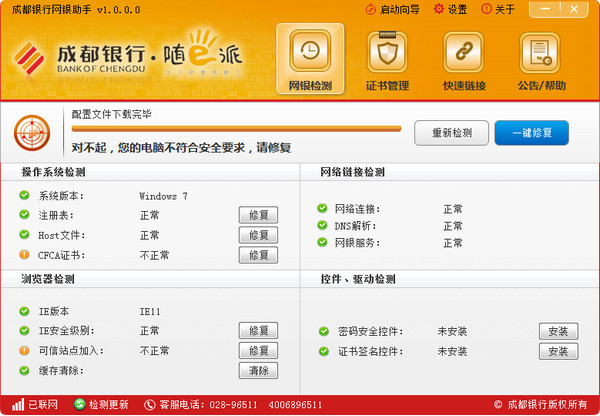Click 修复 for Host文件

258,235
